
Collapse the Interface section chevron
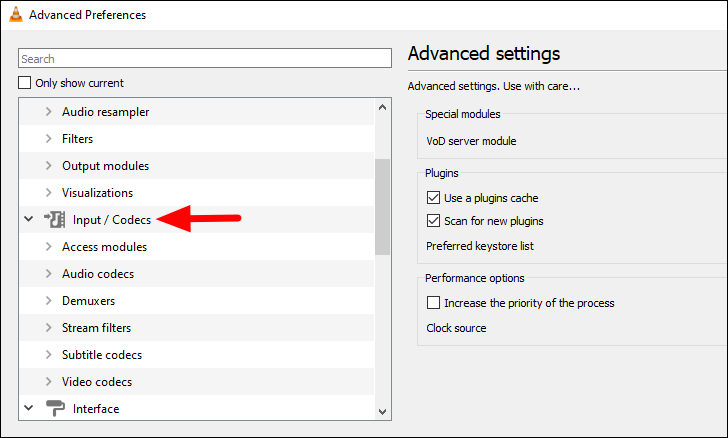click(x=29, y=408)
